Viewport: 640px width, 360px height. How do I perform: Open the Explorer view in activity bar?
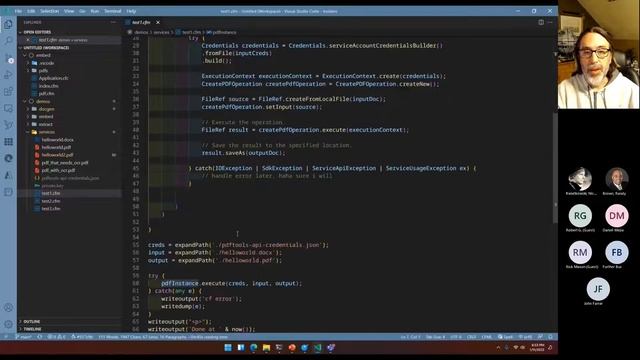pyautogui.click(x=8, y=24)
